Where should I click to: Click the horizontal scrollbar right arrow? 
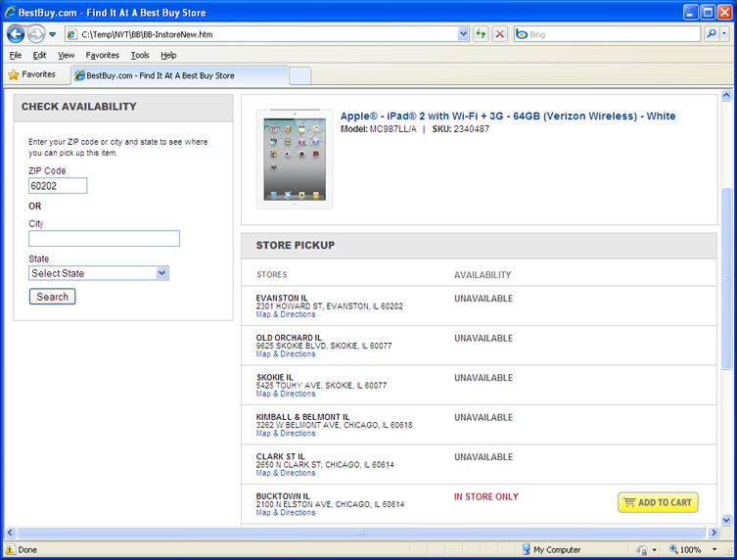(714, 533)
